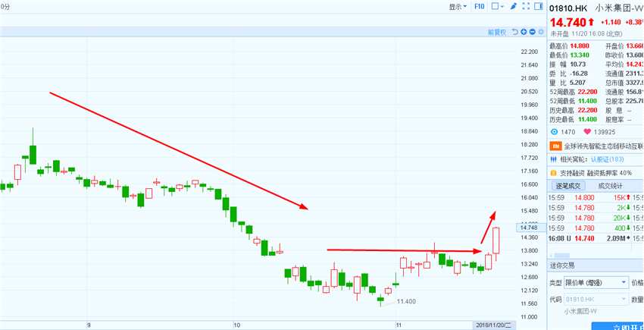Toggle the side panel layout icon
The height and width of the screenshot is (330, 644).
(539, 7)
